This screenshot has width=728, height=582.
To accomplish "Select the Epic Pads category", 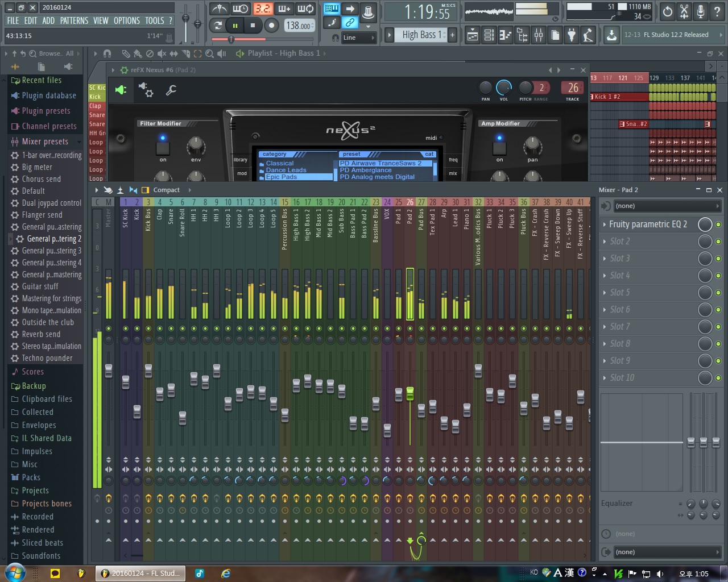I will point(282,177).
